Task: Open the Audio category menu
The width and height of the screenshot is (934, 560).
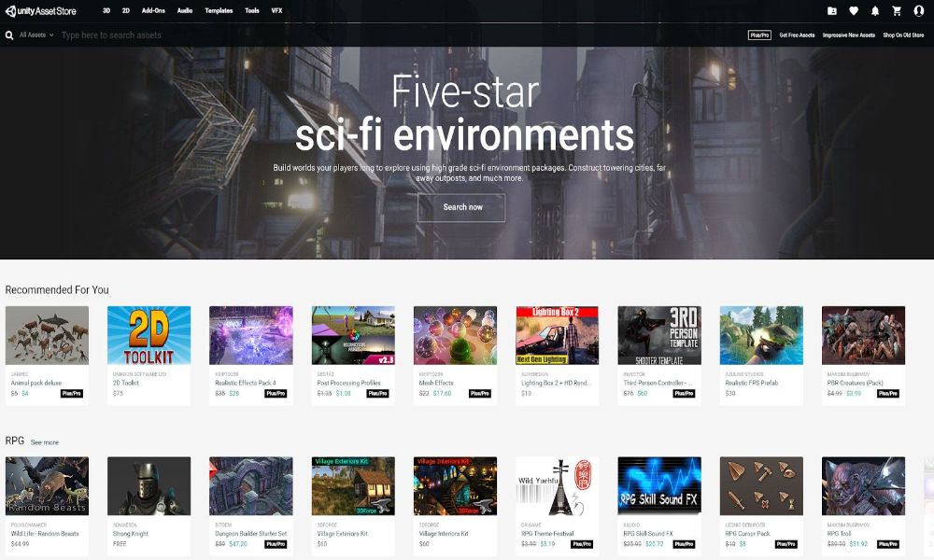Action: click(x=184, y=10)
